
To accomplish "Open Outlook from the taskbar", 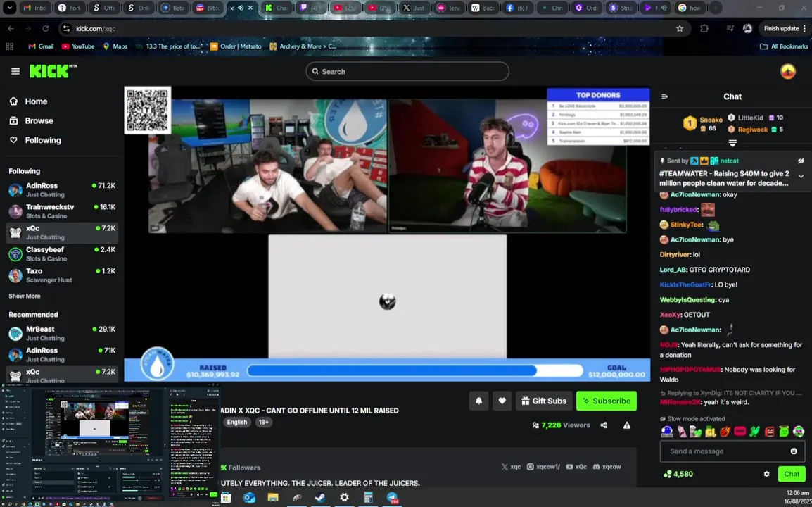I will click(249, 498).
